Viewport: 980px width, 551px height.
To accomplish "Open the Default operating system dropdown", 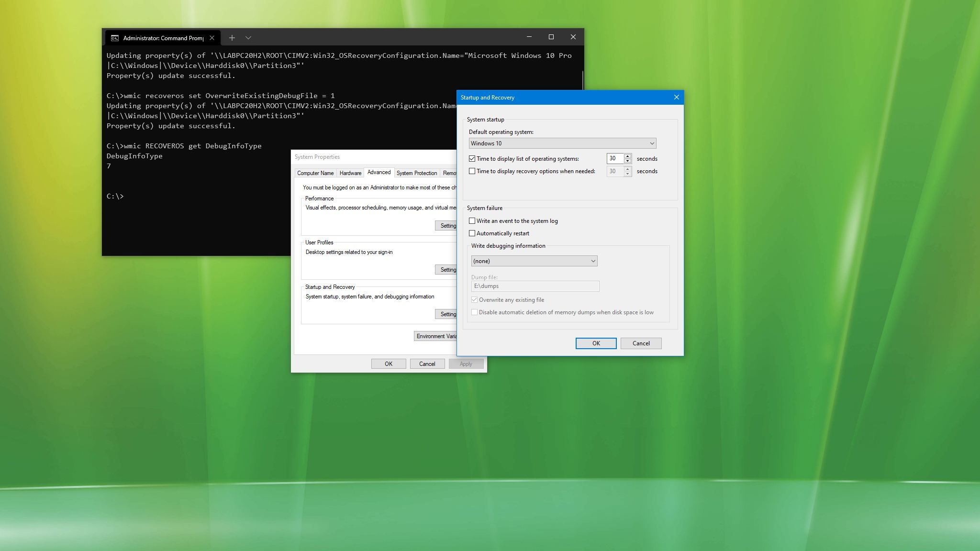I will (562, 143).
